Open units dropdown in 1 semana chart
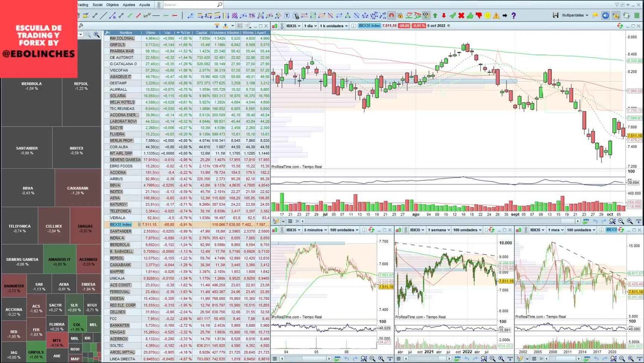 pyautogui.click(x=467, y=230)
